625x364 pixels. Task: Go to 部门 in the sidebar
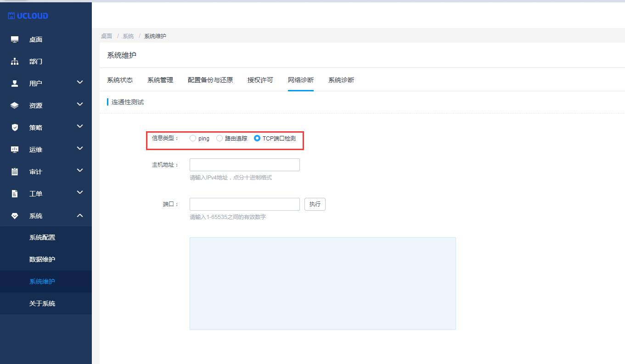click(36, 62)
